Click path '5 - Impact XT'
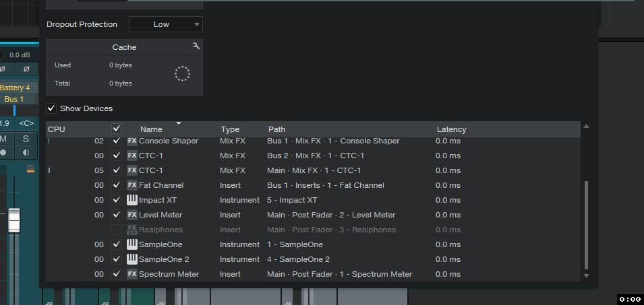The image size is (644, 305). 292,200
